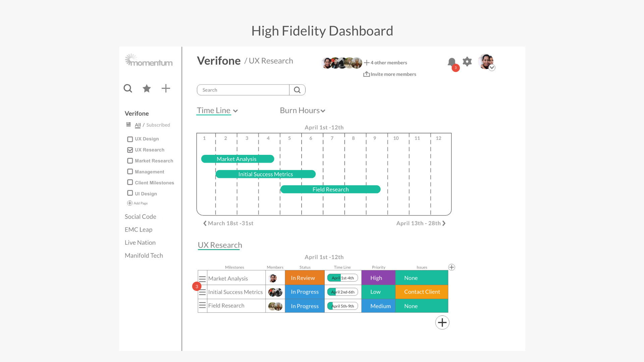Open the EMC Leap project

coord(139,230)
